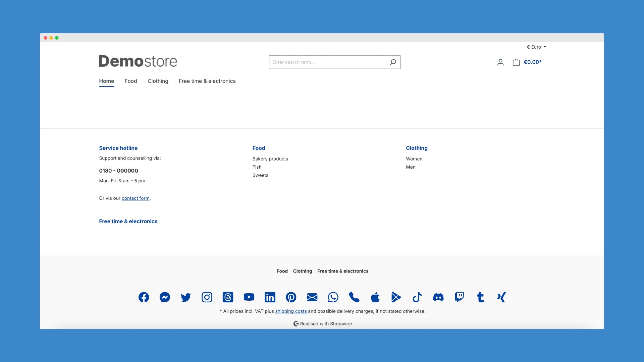Viewport: 644px width, 362px height.
Task: Click the search magnifier icon
Action: (393, 62)
